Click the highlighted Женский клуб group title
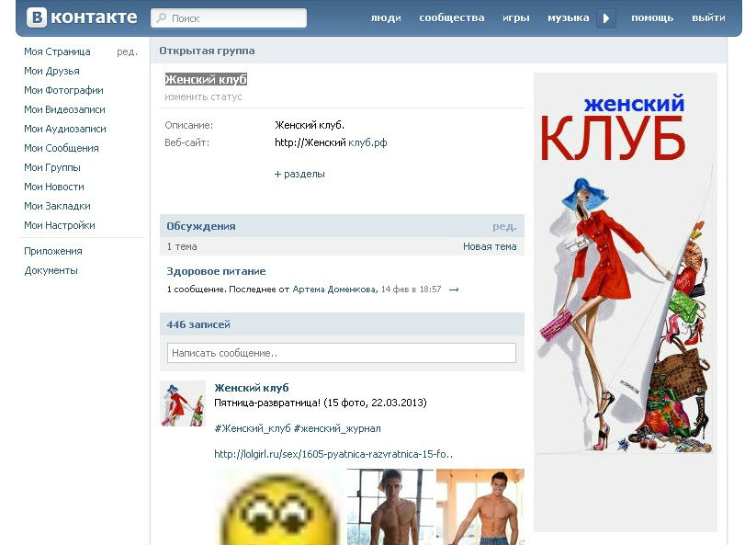 point(206,79)
